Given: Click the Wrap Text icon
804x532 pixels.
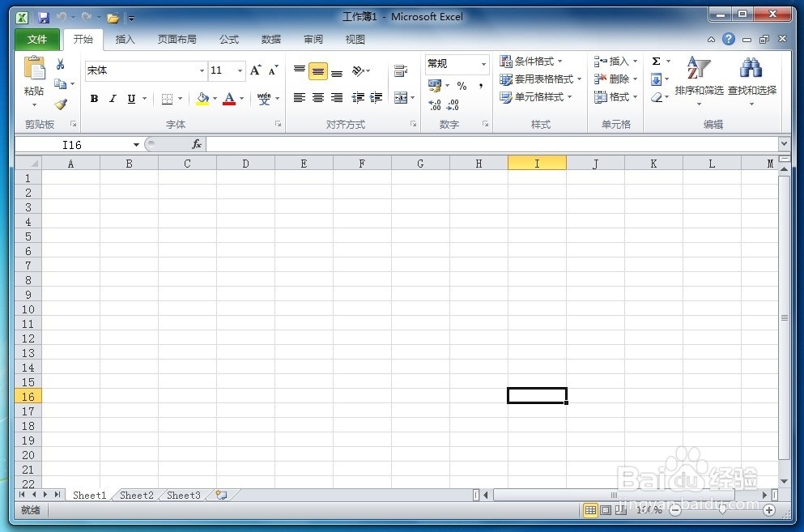Looking at the screenshot, I should (401, 70).
